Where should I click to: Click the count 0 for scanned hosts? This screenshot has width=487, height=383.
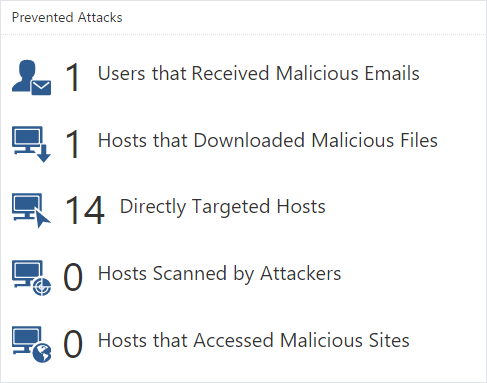(x=73, y=277)
